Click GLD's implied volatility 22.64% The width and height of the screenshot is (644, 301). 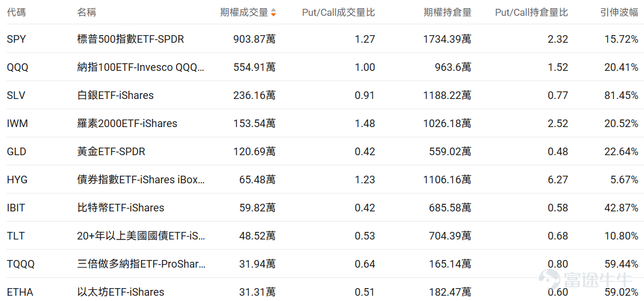[621, 152]
